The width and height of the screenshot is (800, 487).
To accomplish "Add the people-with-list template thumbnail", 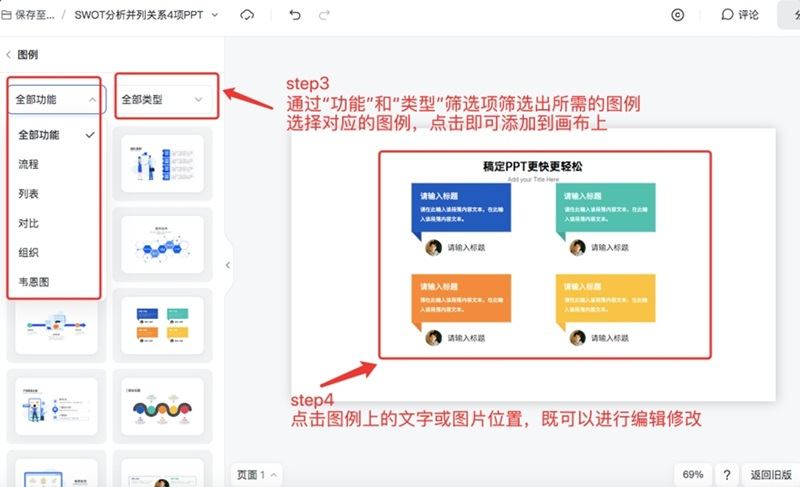I will click(x=162, y=164).
